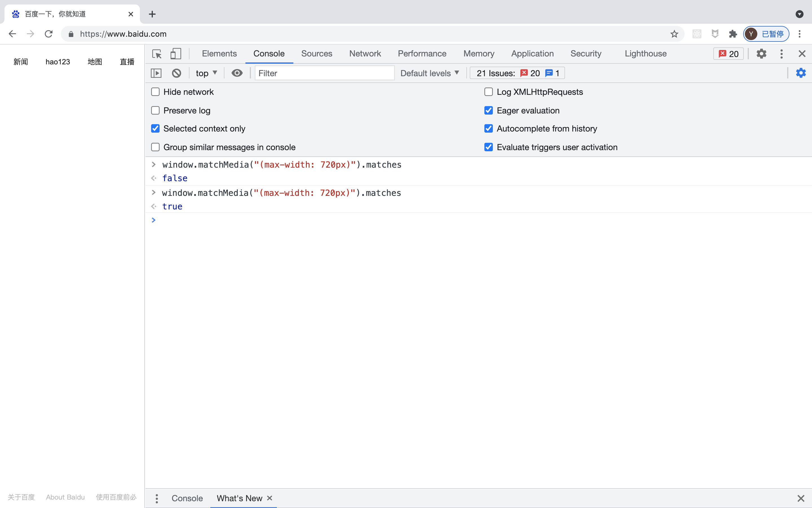
Task: Open the Default levels dropdown
Action: 429,73
